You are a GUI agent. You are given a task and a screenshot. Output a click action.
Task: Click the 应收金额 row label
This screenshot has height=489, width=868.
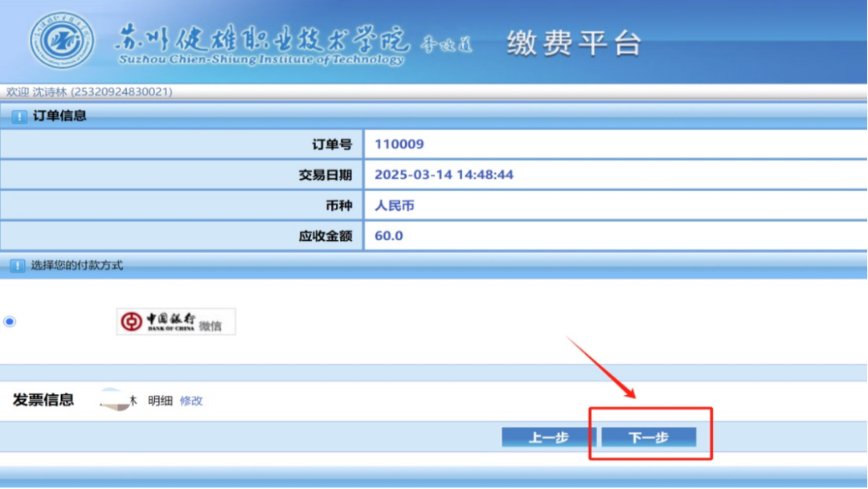click(325, 236)
